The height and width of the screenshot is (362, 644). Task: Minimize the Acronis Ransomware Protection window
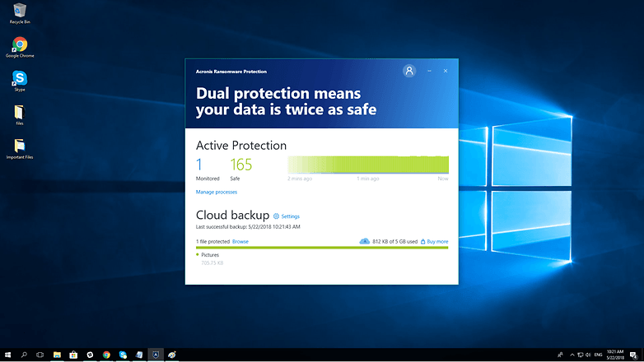(x=429, y=72)
